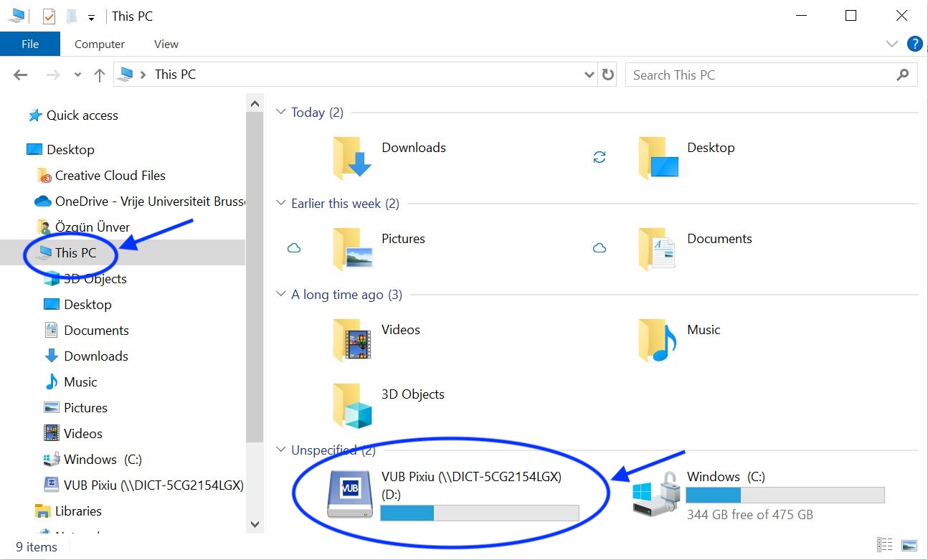Open the Windows (C:) drive icon
The height and width of the screenshot is (560, 928).
pos(655,494)
